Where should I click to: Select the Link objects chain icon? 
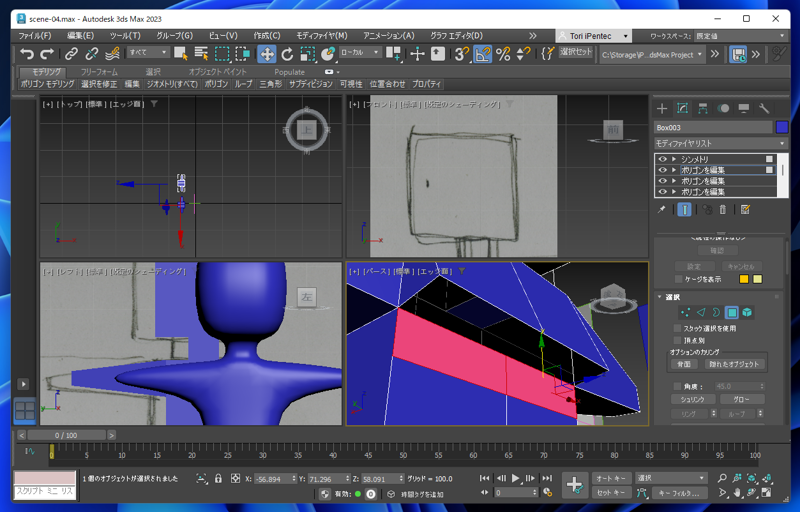coord(71,54)
